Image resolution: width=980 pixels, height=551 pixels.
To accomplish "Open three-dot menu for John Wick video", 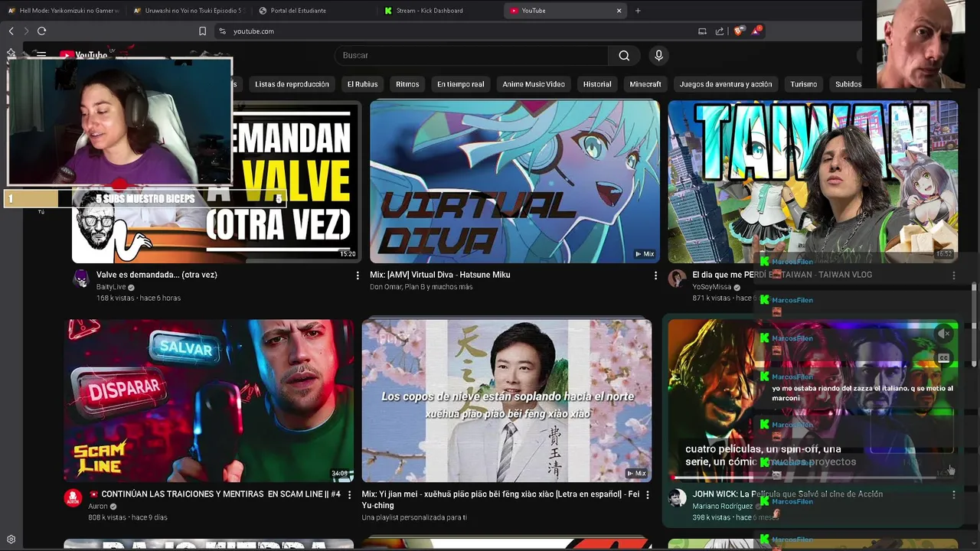I will tap(953, 495).
